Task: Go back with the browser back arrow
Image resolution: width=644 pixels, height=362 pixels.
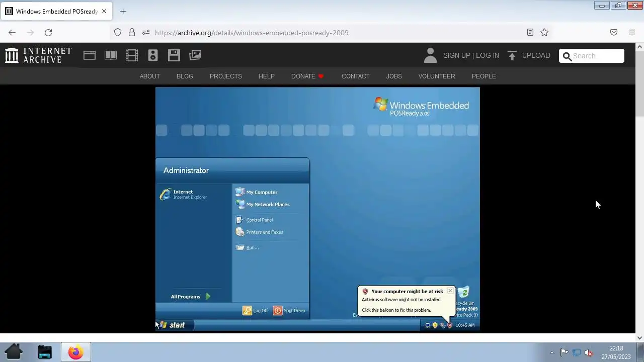Action: click(12, 32)
